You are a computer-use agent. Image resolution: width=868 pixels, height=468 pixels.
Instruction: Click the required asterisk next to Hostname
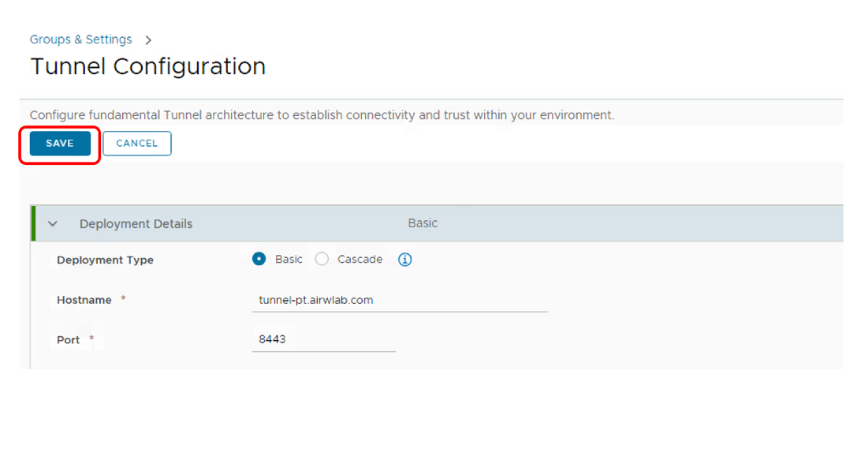click(x=122, y=300)
